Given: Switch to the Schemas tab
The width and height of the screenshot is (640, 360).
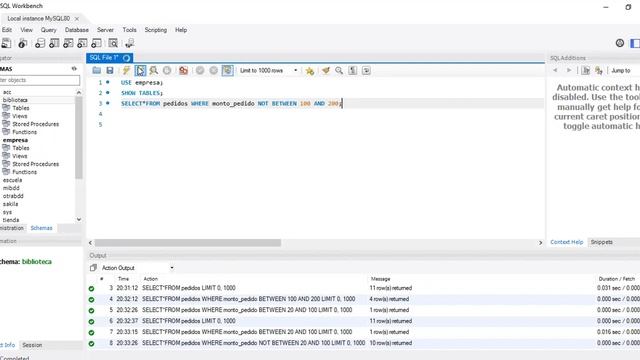Looking at the screenshot, I should coord(41,228).
